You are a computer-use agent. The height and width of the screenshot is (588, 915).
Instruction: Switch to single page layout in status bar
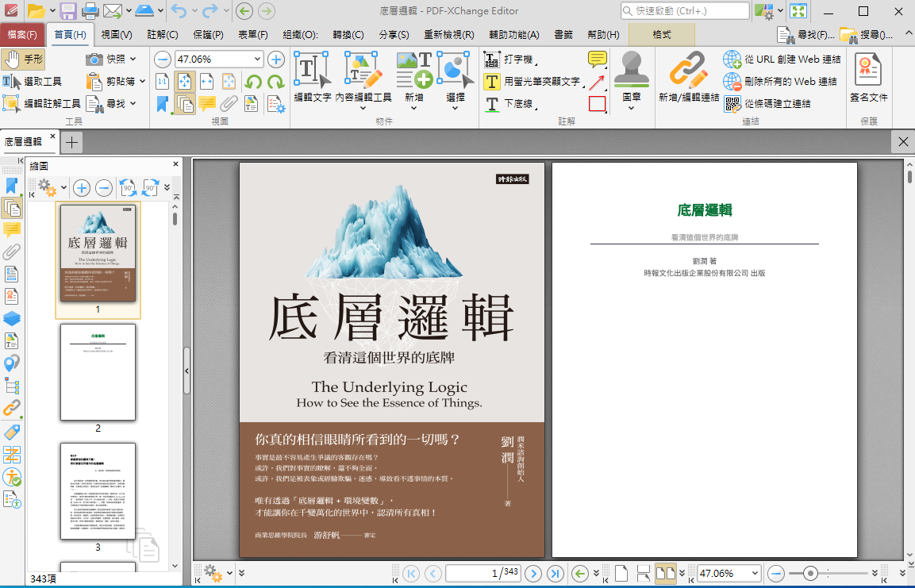click(x=621, y=573)
